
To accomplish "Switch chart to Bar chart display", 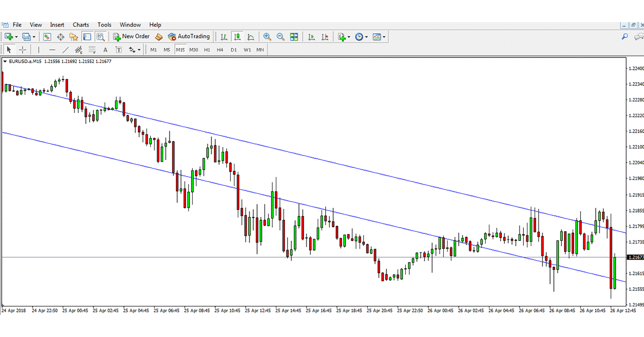I will (224, 36).
